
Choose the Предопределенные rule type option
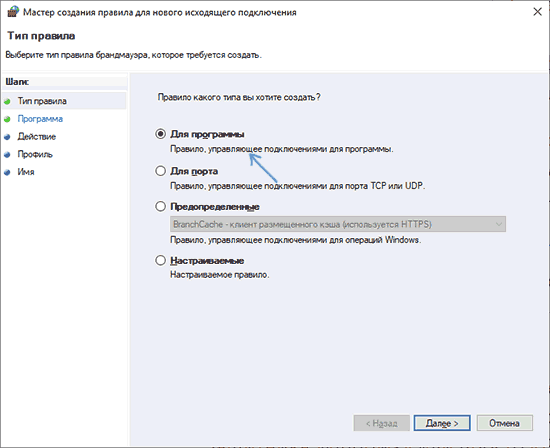pyautogui.click(x=160, y=206)
